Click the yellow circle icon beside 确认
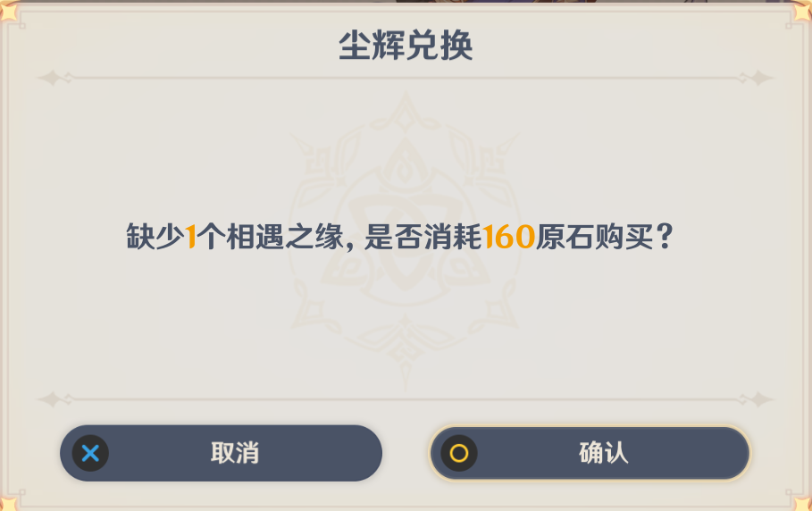Image resolution: width=812 pixels, height=511 pixels. 458,453
